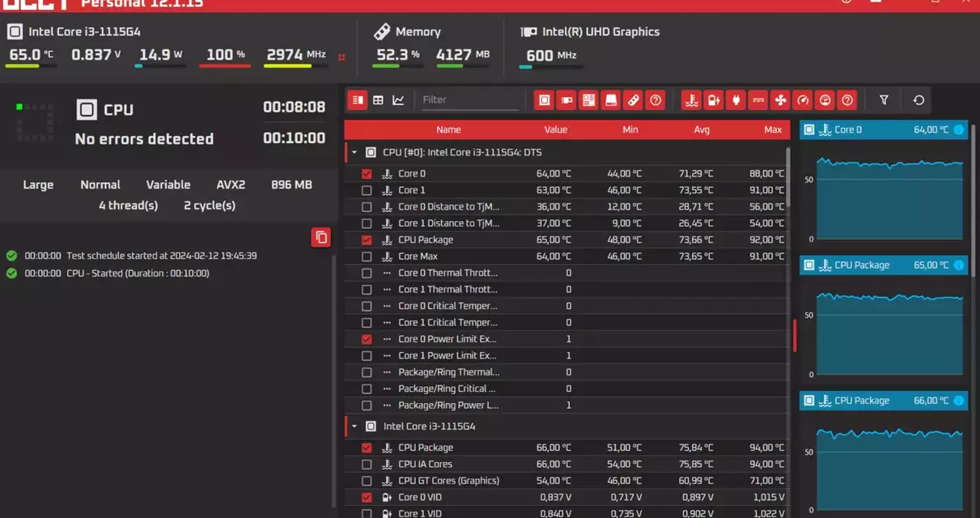Click the Intel UHD Graphics card icon
Viewport: 980px width, 518px height.
tap(528, 32)
